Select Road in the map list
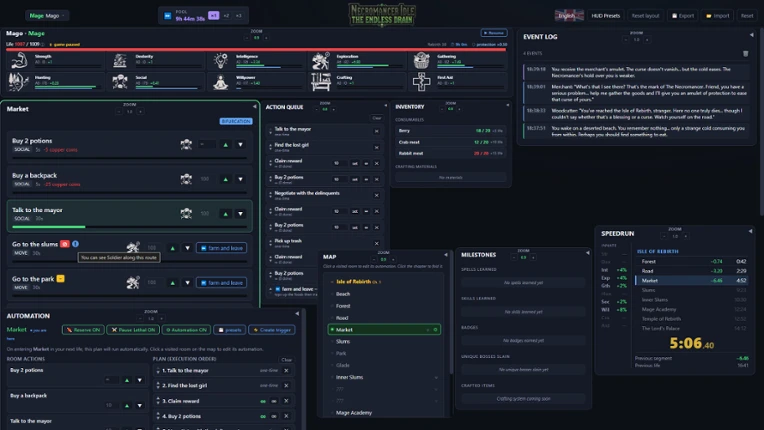This screenshot has height=430, width=764. point(342,318)
